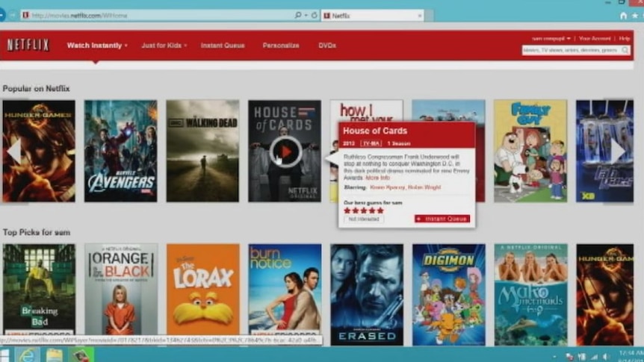Open Internet Explorer from taskbar

28,355
